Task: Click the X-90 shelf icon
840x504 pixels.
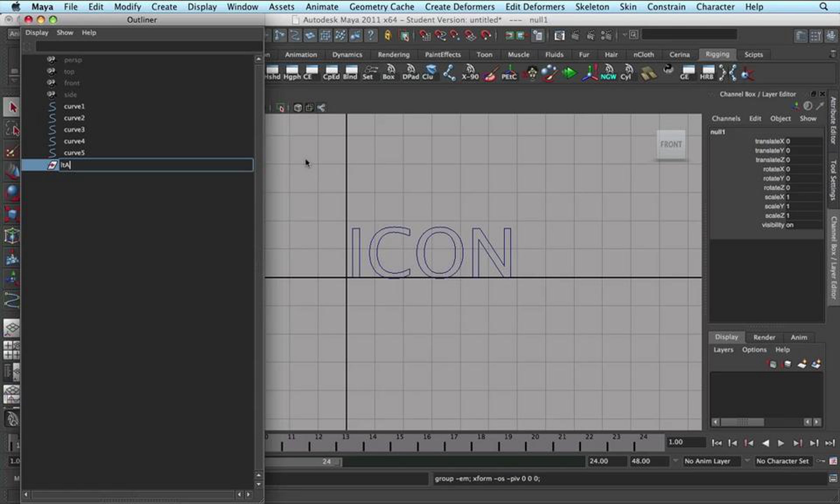Action: coord(470,72)
